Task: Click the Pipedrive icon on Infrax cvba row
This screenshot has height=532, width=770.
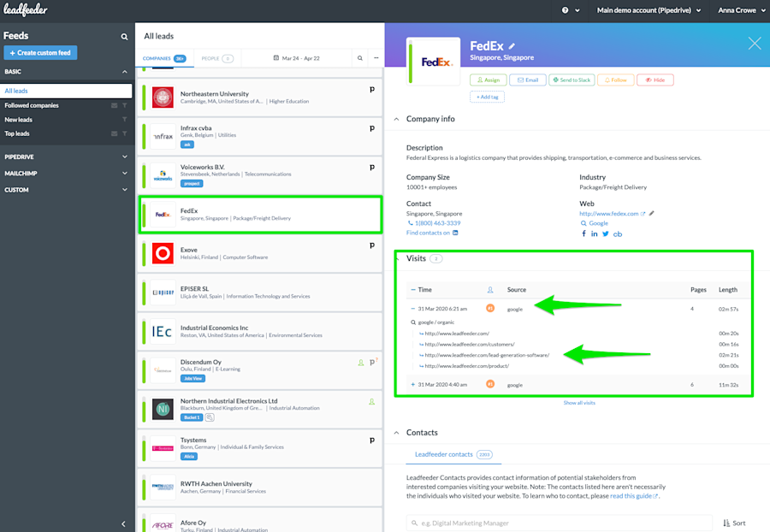Action: tap(372, 128)
